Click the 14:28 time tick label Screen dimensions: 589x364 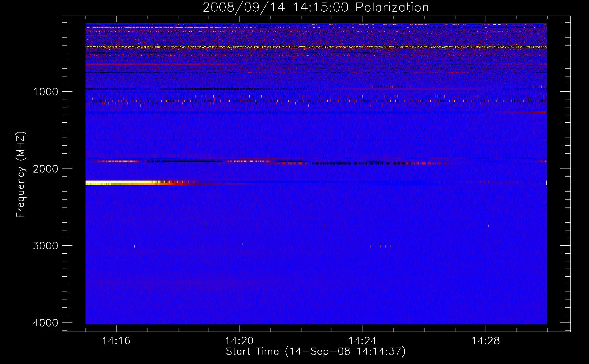pos(486,341)
